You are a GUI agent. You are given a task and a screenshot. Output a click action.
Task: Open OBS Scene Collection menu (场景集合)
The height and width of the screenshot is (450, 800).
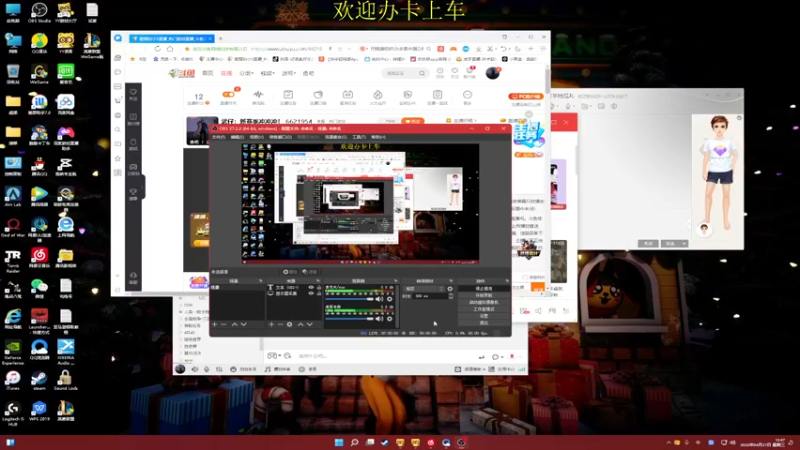pos(335,137)
